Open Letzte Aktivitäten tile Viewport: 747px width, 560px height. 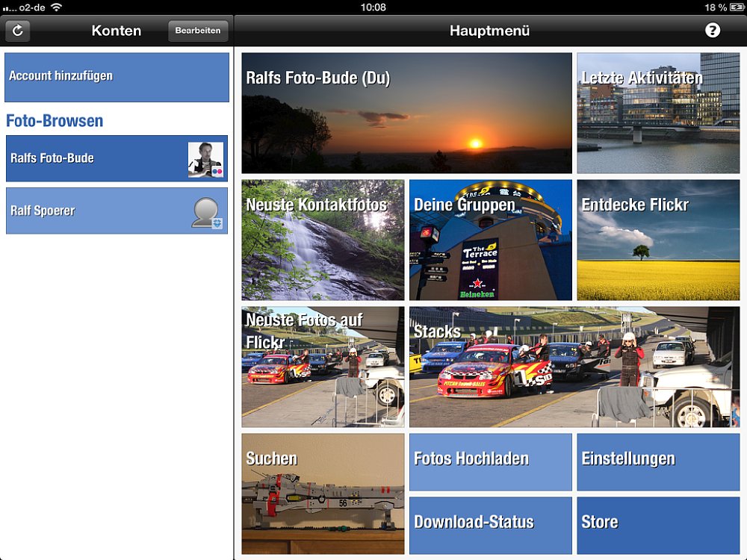(658, 113)
